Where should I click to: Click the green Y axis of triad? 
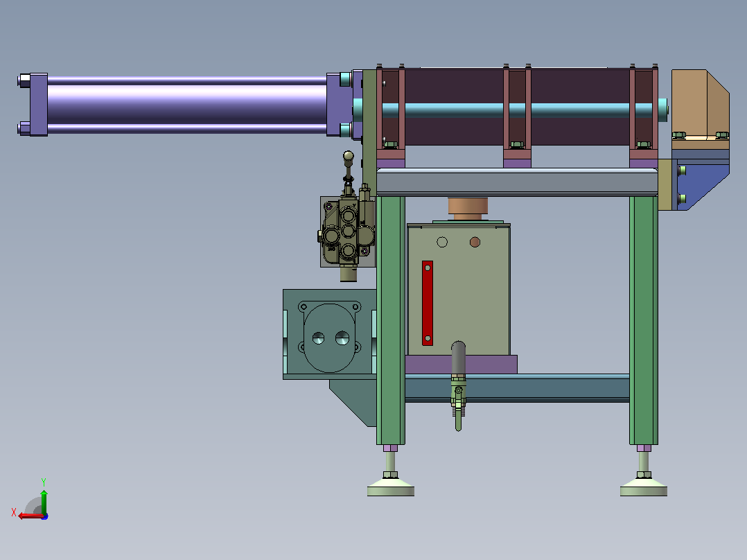pos(44,501)
